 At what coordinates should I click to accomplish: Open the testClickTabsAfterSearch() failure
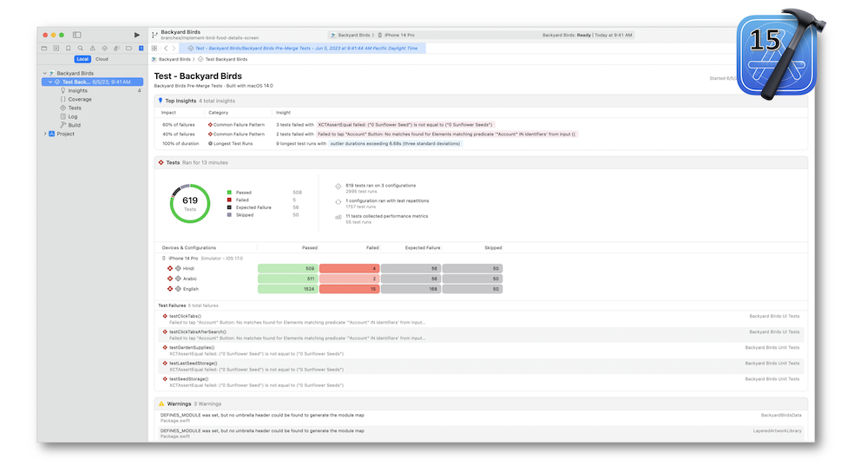[481, 335]
